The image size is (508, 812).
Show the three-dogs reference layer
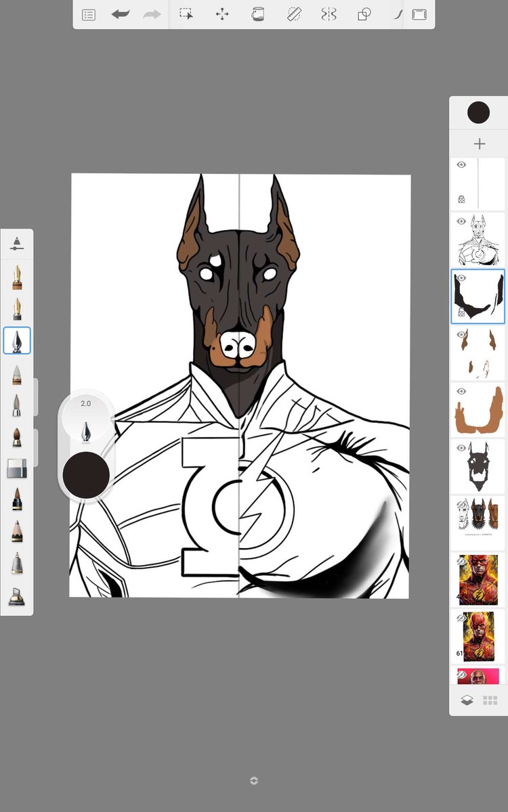coord(461,504)
